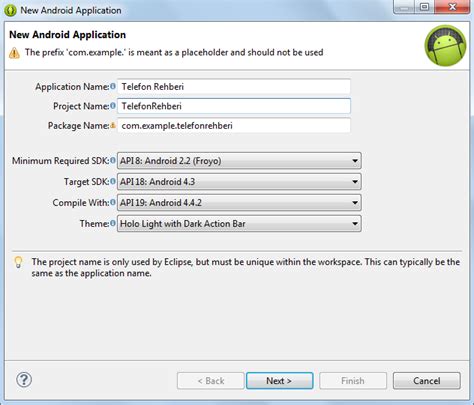Viewport: 474px width, 405px height.
Task: Click the warning icon beside Package Name
Action: tap(113, 125)
